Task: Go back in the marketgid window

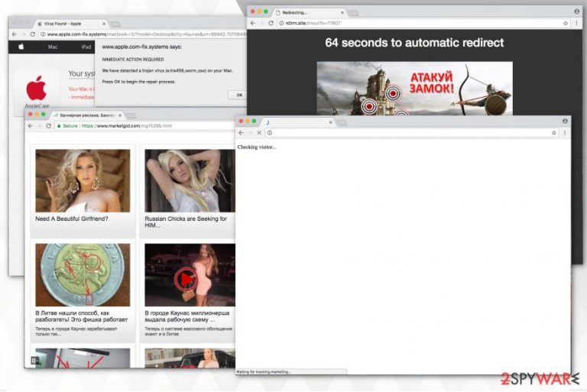Action: (x=31, y=126)
